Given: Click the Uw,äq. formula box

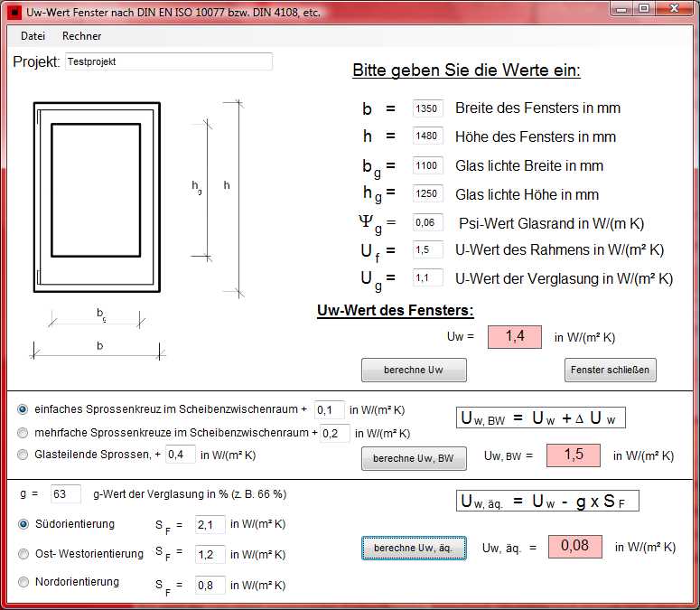Looking at the screenshot, I should tap(547, 501).
